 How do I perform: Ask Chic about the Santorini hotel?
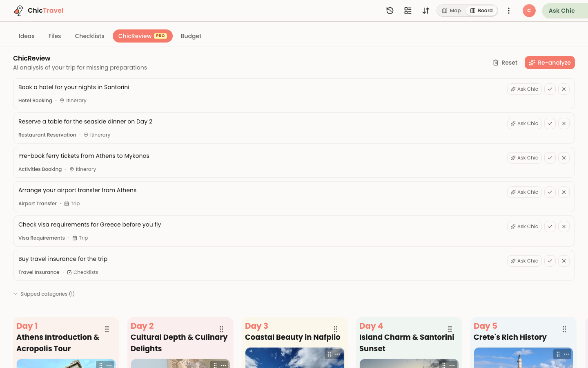pyautogui.click(x=524, y=89)
